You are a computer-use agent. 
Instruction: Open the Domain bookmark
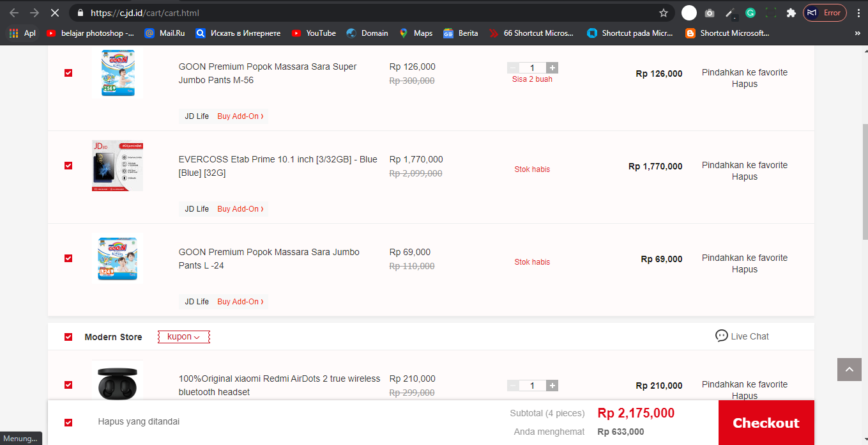(367, 33)
